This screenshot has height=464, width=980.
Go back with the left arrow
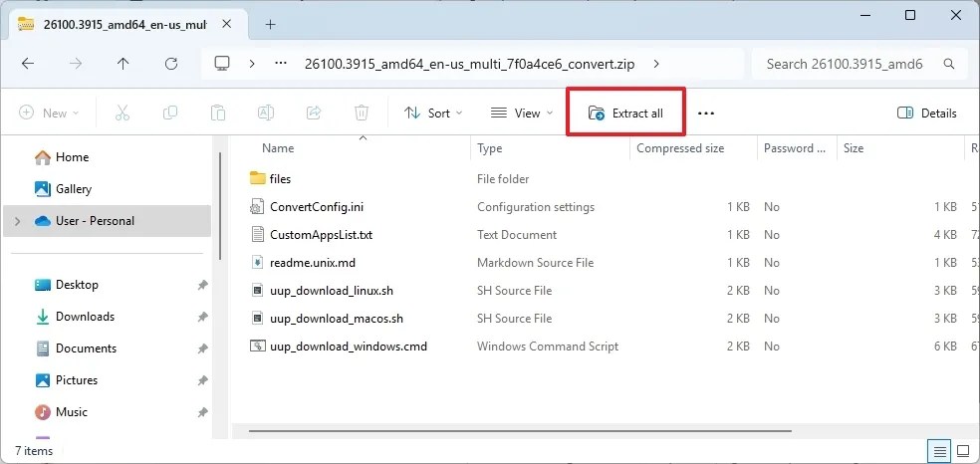coord(28,63)
